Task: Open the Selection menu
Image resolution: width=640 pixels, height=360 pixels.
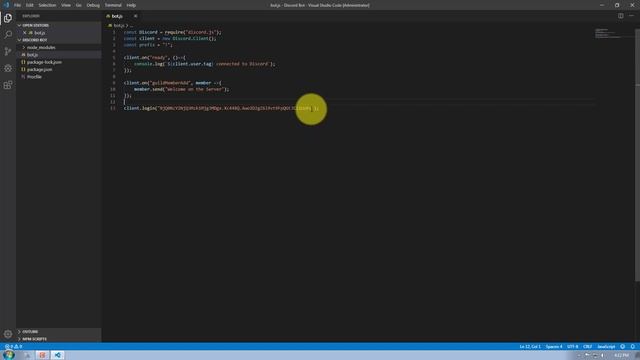Action: pos(47,5)
